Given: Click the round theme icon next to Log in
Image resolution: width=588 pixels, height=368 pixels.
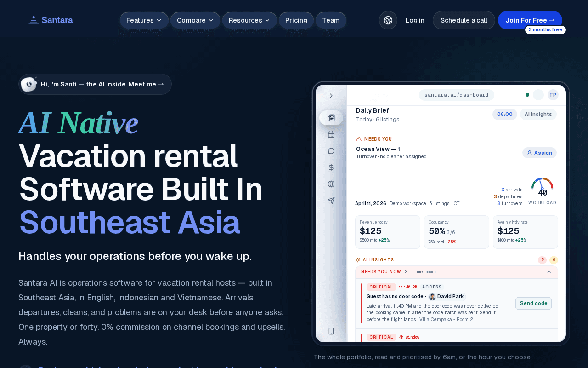Looking at the screenshot, I should (x=388, y=20).
